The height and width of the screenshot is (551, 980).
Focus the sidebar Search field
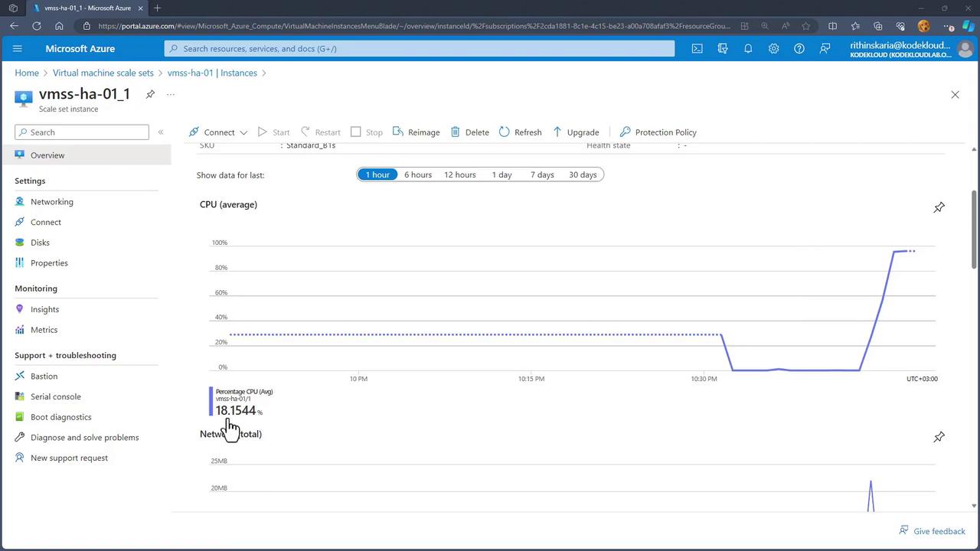pos(82,132)
